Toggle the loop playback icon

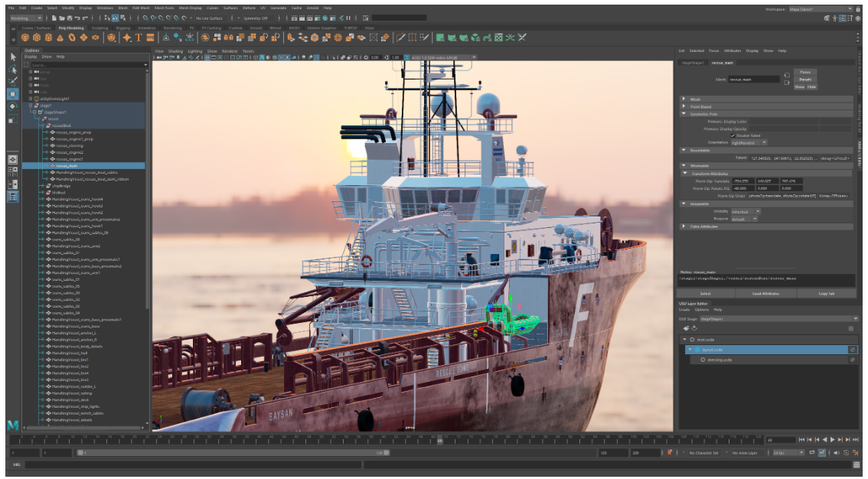[x=811, y=453]
